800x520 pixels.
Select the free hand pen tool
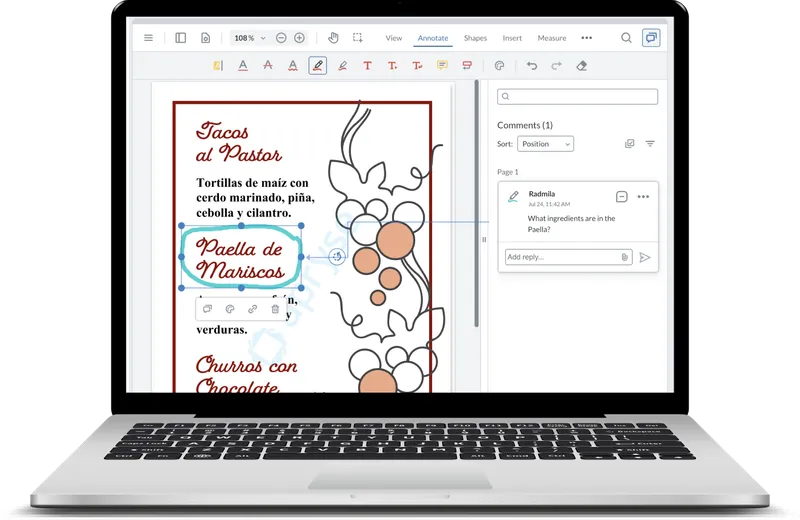[317, 66]
